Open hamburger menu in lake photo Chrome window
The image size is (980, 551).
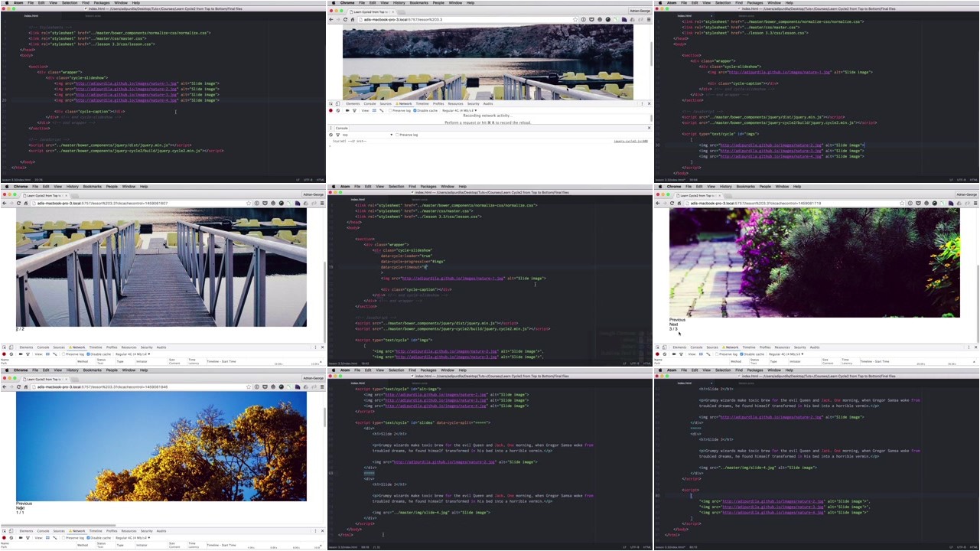[649, 19]
